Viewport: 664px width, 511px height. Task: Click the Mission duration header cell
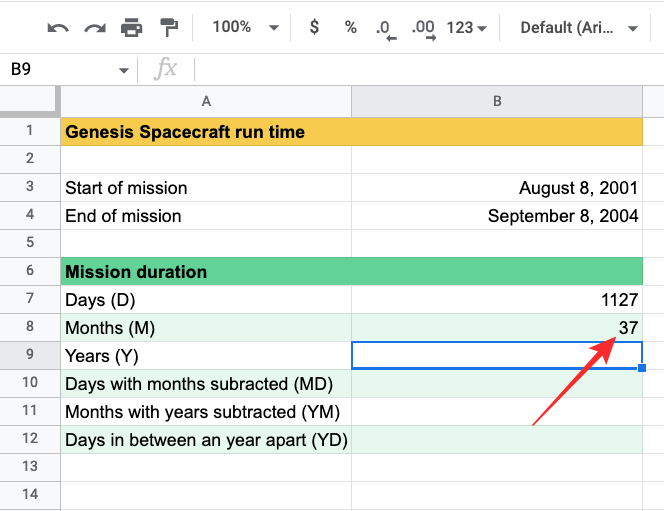point(206,272)
